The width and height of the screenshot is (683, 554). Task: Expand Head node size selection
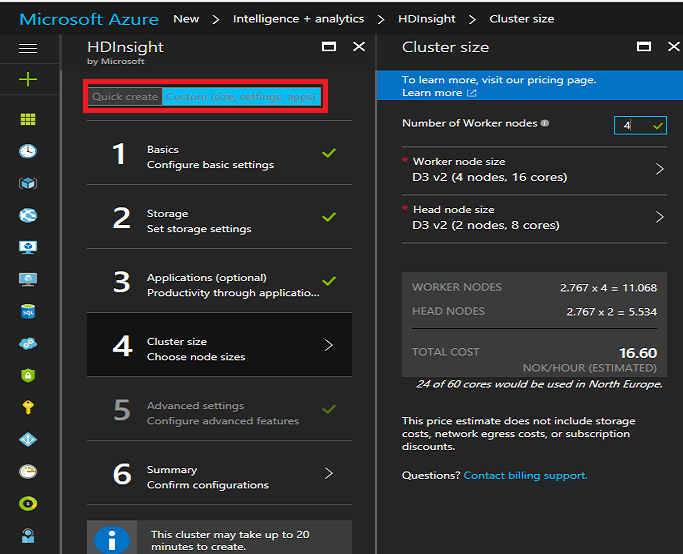[533, 217]
